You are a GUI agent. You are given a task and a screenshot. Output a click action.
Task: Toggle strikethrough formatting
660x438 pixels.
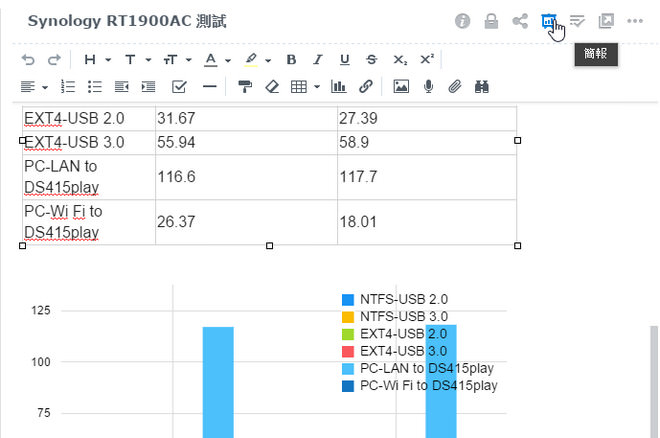(371, 60)
